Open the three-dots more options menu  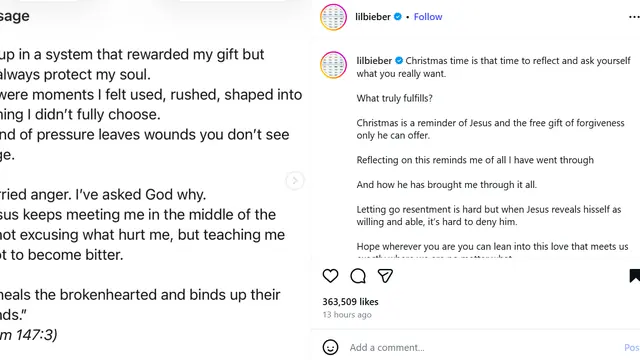tap(634, 17)
